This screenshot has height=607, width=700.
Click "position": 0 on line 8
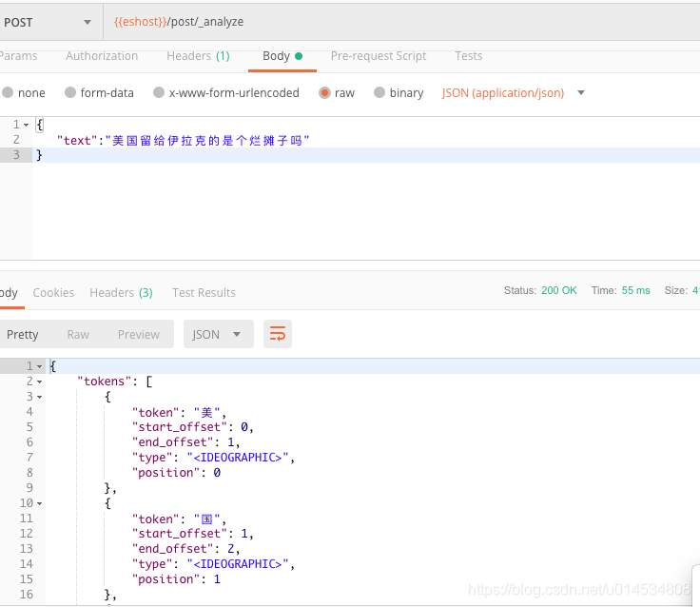coord(176,473)
